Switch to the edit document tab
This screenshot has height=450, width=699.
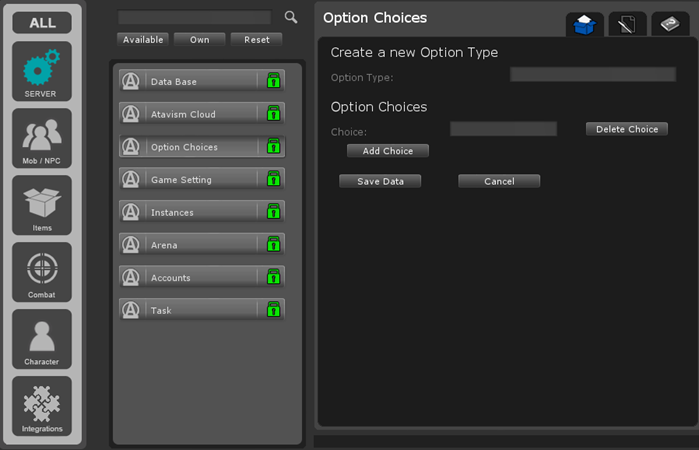pos(627,25)
